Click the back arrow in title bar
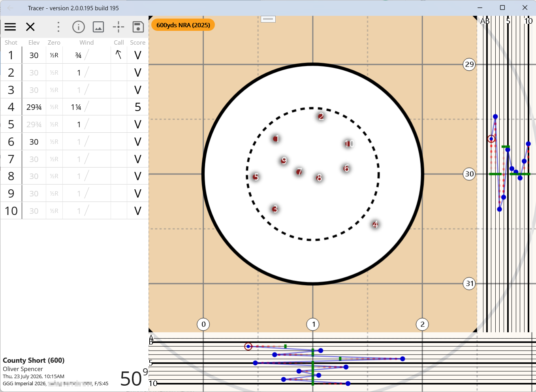This screenshot has height=392, width=536. (x=11, y=8)
